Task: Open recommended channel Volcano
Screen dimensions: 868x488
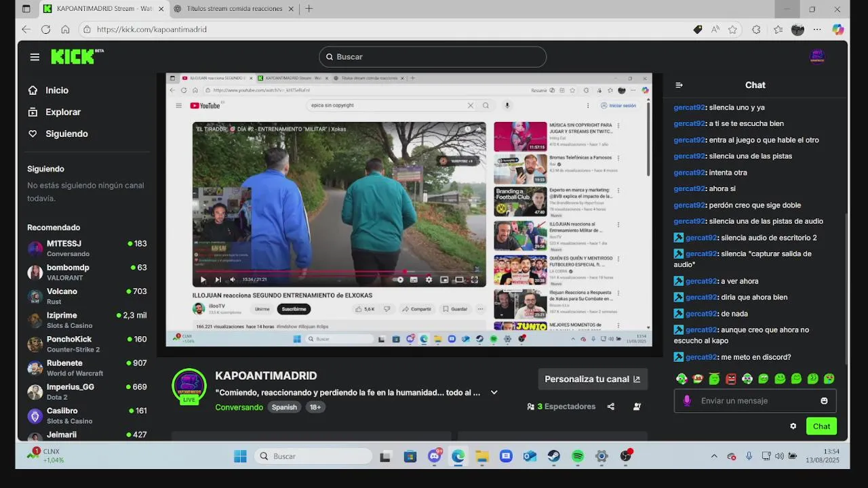Action: pos(87,296)
